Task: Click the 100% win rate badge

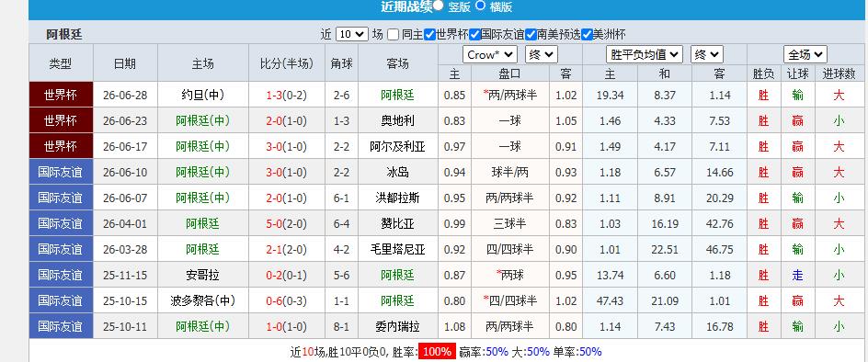Action: coord(438,352)
